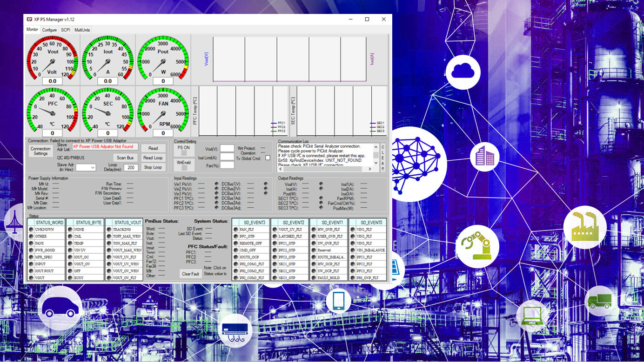The image size is (644, 362).
Task: Toggle the WrtEnabl control
Action: (x=184, y=164)
